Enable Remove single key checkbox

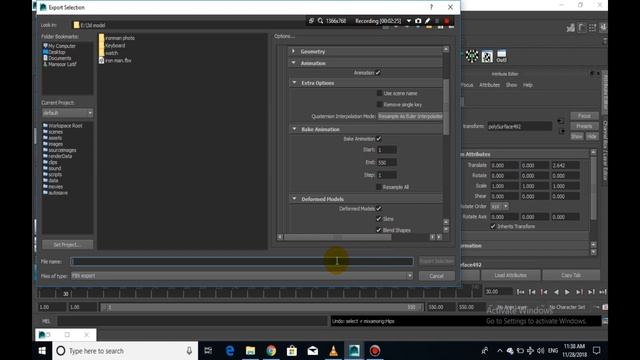click(379, 104)
